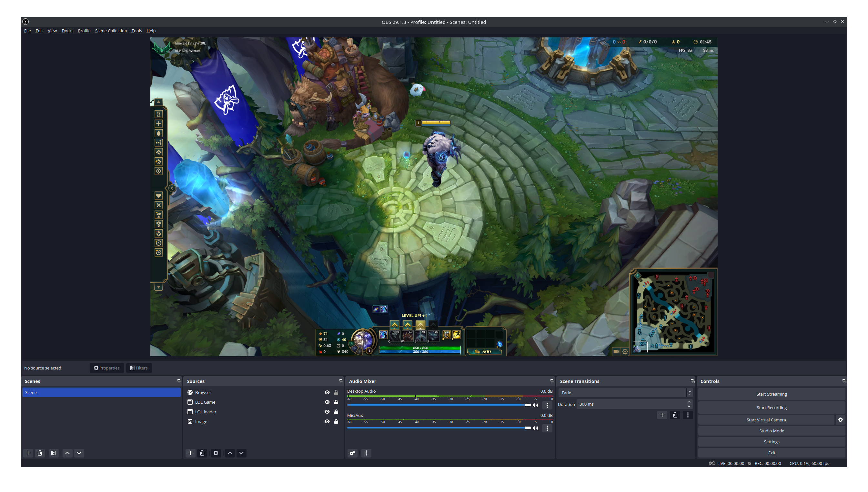Open source properties gear in Sources dock
Screen dimensions: 868x492
pos(216,453)
